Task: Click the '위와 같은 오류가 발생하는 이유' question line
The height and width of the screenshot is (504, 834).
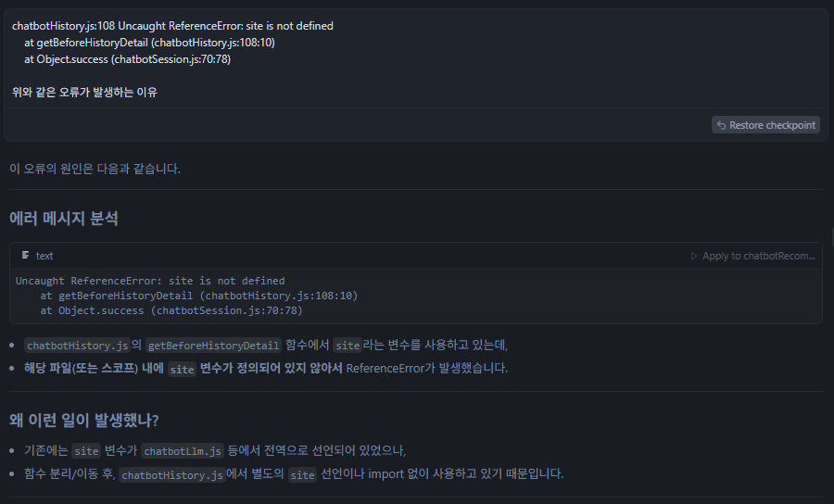Action: pos(84,92)
